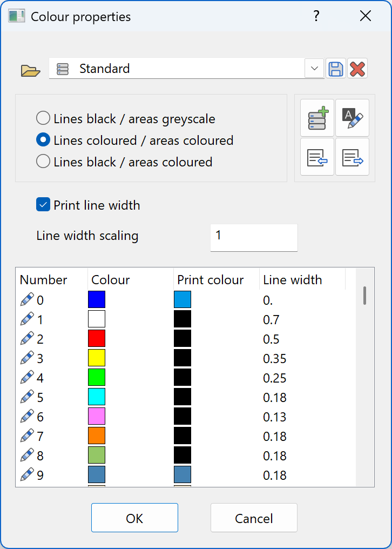Image resolution: width=392 pixels, height=549 pixels.
Task: Click inside the Line width scaling field
Action: coord(253,237)
